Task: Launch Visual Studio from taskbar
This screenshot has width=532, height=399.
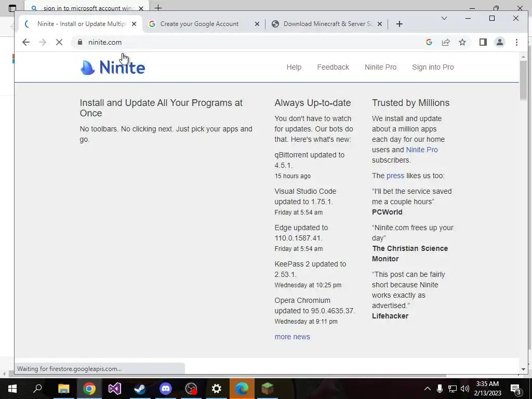Action: coord(115,389)
